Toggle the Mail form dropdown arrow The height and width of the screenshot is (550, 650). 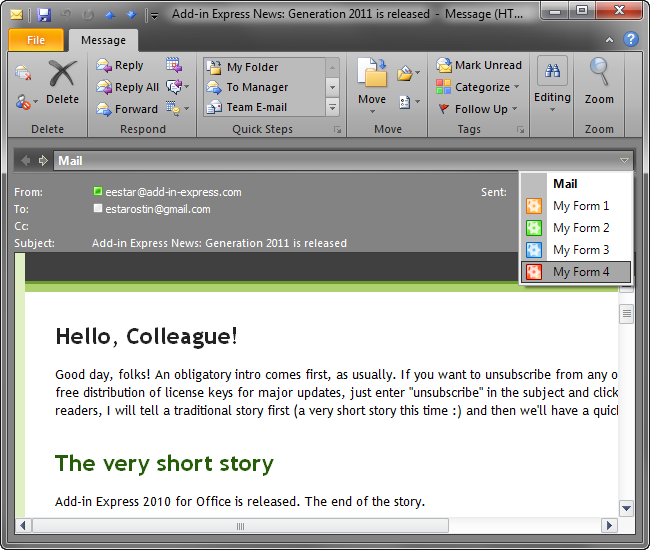pyautogui.click(x=624, y=160)
